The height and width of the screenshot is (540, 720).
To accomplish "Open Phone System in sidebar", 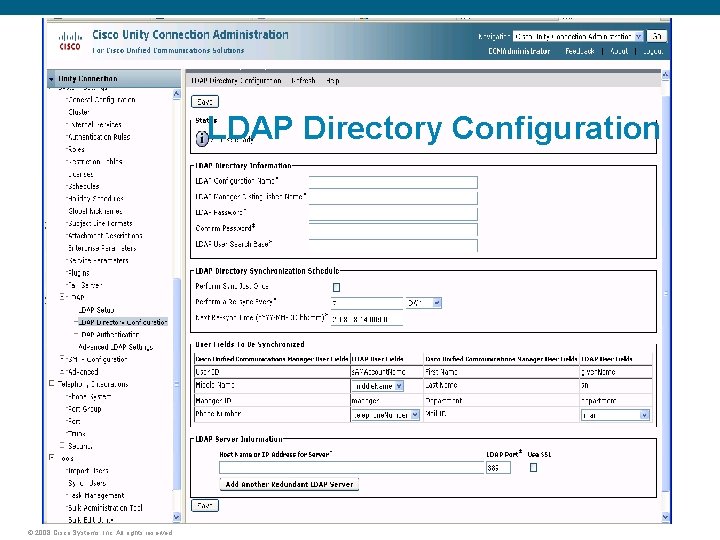I will click(x=90, y=396).
